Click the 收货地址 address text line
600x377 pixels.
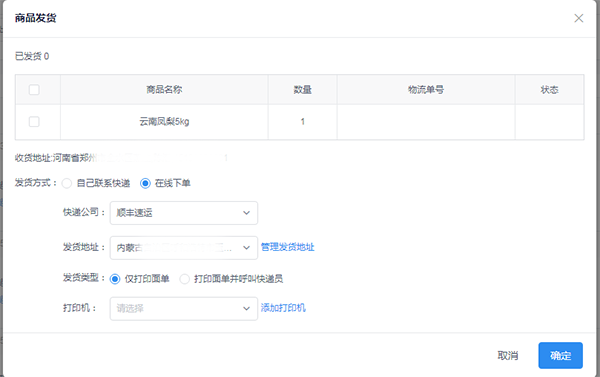(122, 158)
